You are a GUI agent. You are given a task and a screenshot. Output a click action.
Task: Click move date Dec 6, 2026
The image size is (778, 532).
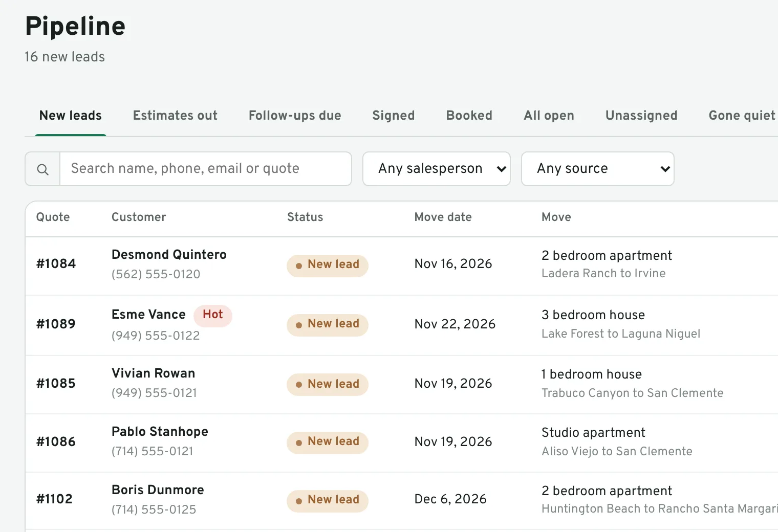pos(450,499)
